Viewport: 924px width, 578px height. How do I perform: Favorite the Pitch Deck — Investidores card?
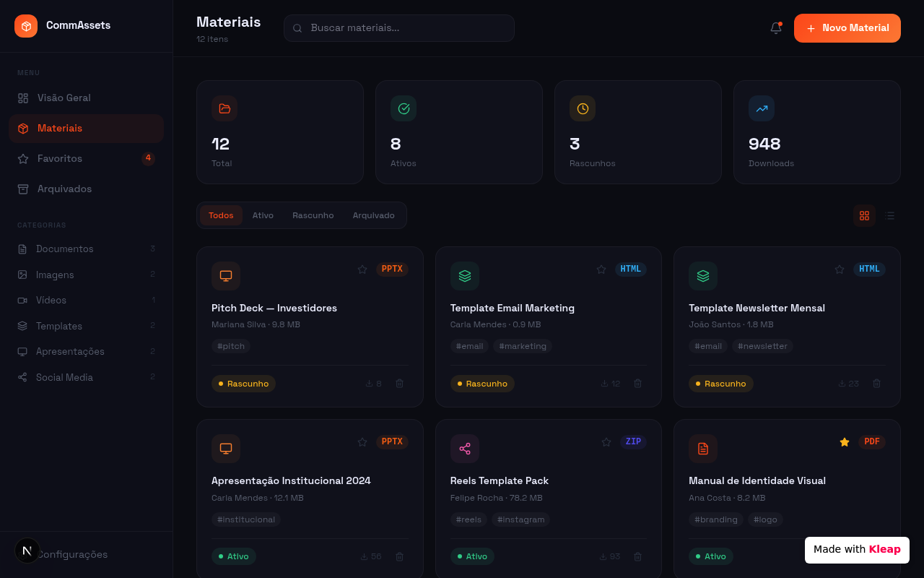(362, 269)
